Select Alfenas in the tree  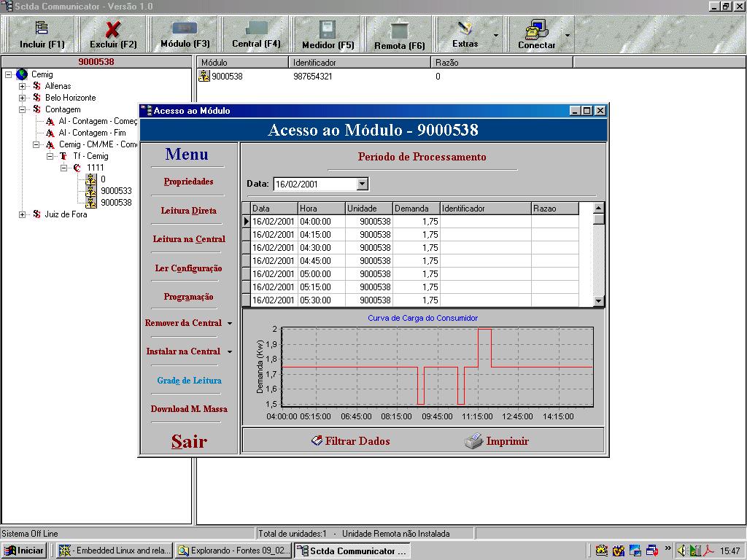coord(58,86)
